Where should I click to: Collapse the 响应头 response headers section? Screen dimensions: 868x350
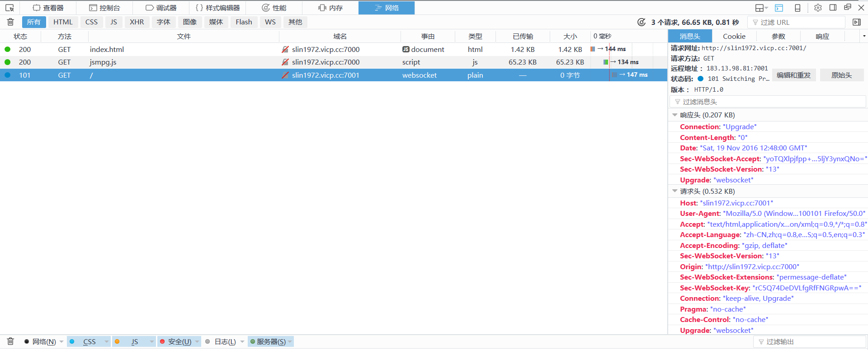[675, 115]
